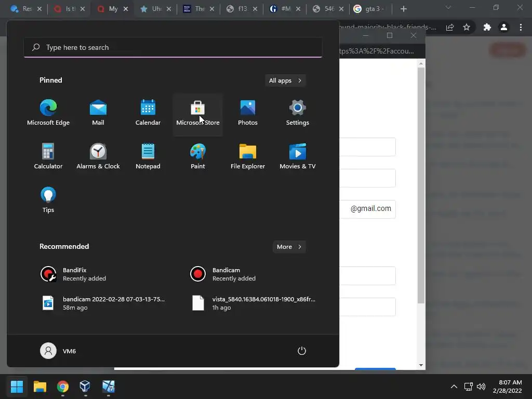This screenshot has height=399, width=532.
Task: Open Chrome's three-dot menu
Action: pyautogui.click(x=521, y=28)
